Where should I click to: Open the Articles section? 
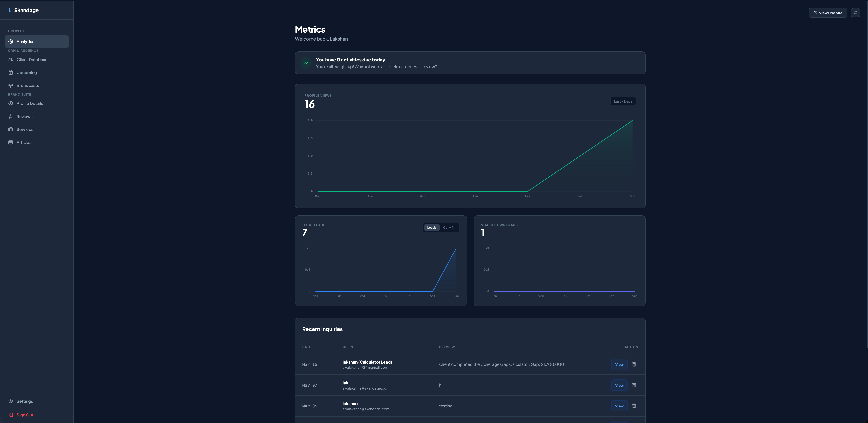24,143
